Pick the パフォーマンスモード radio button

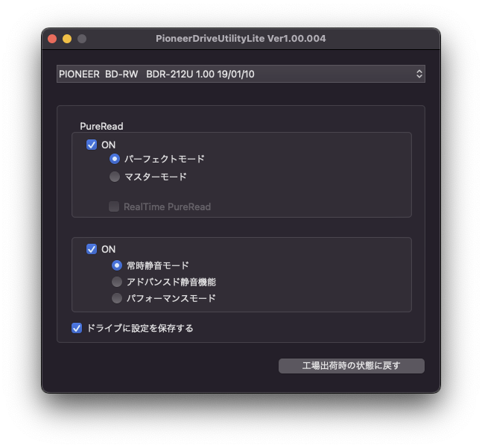pos(117,298)
